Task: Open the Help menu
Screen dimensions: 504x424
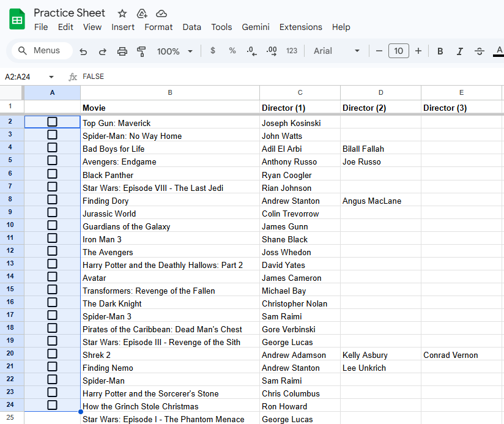Action: coord(341,27)
